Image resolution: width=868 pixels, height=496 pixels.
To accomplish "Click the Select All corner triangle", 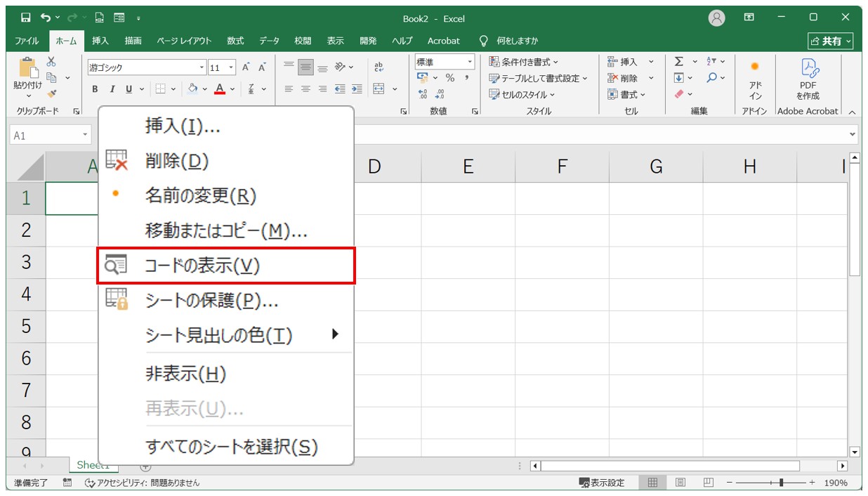I will click(29, 167).
